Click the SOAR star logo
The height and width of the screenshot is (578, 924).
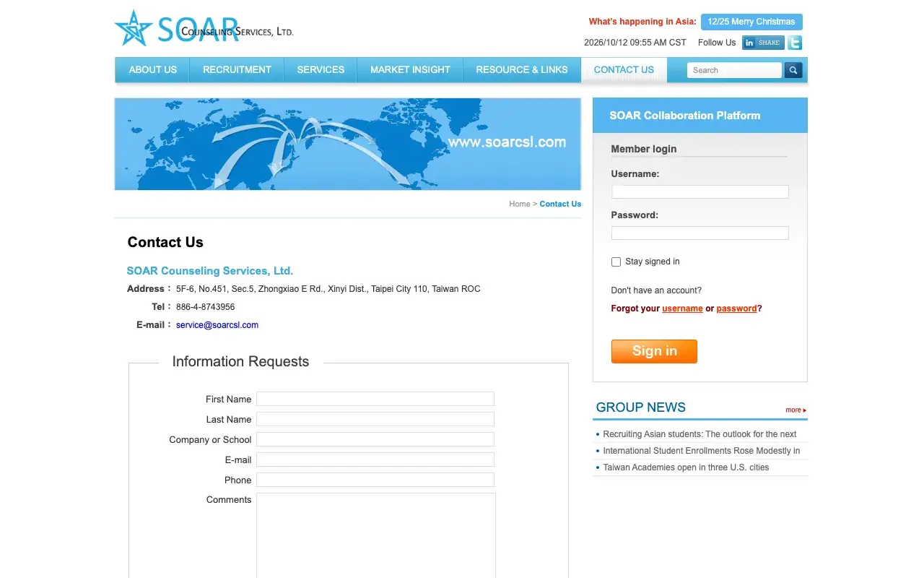click(x=134, y=28)
